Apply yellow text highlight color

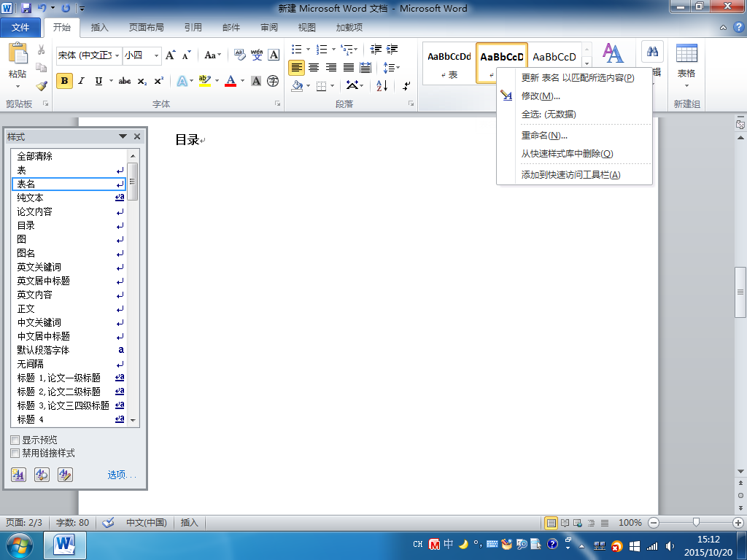coord(205,81)
